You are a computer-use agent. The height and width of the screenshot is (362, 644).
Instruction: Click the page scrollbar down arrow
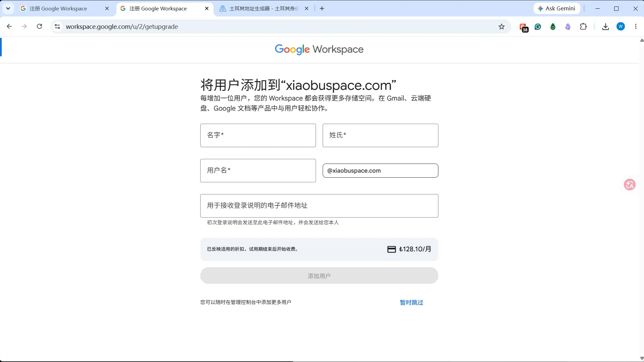pos(641,358)
